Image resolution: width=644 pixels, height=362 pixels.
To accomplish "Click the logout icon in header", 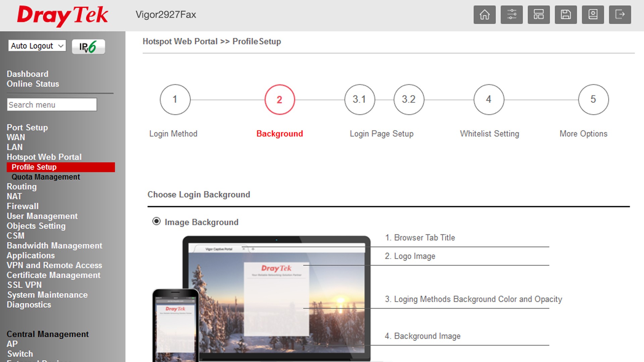I will [620, 15].
